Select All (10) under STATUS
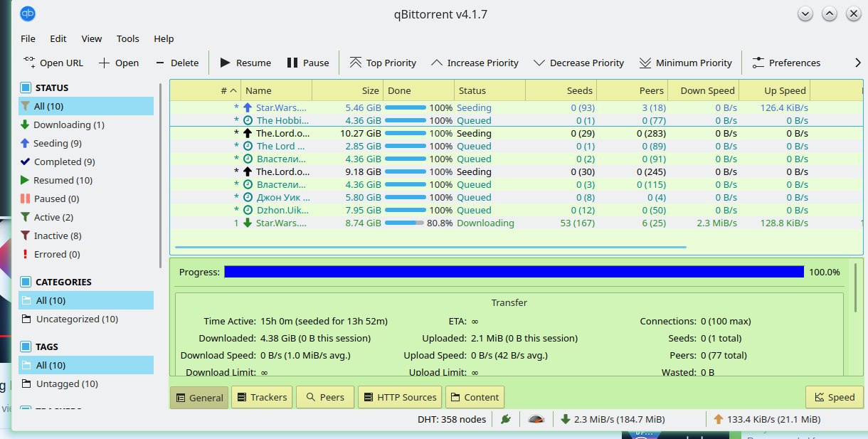This screenshot has height=439, width=868. (86, 106)
